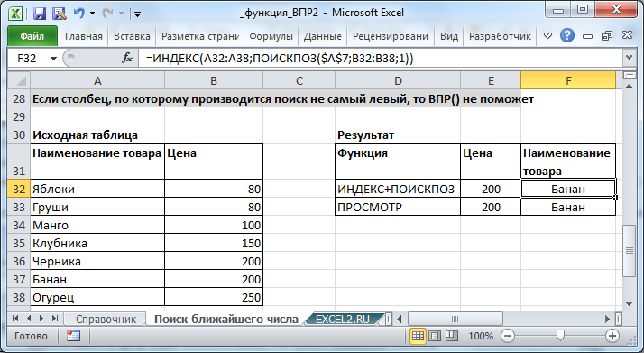644x353 pixels.
Task: Click the vertical split box above scrollbar
Action: [x=629, y=75]
